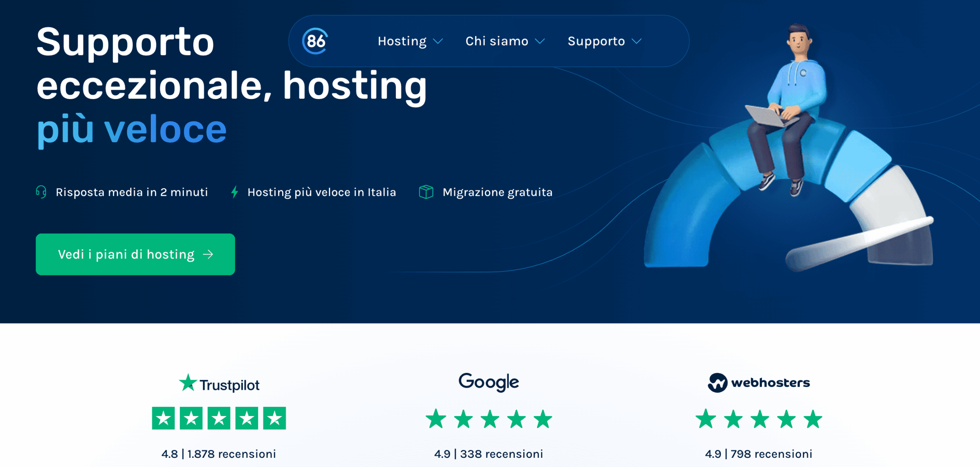Open the Chi siamo menu item

point(497,41)
